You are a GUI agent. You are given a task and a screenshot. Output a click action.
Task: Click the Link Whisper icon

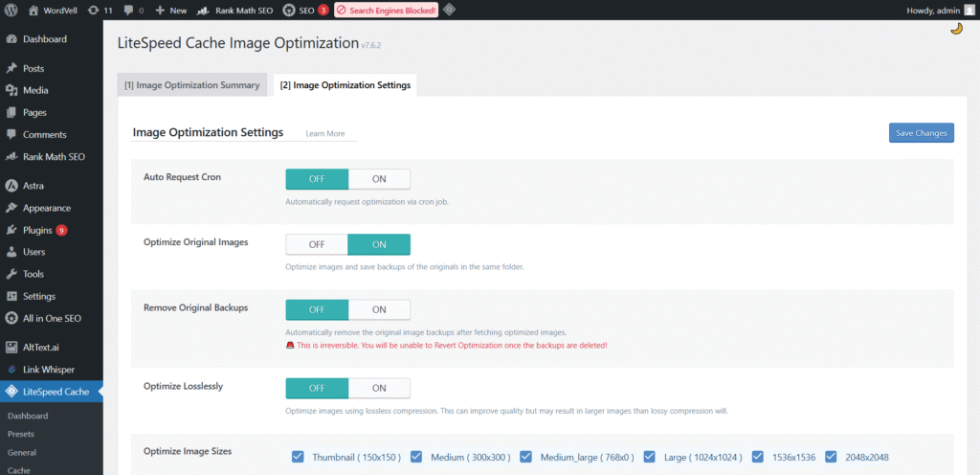[11, 370]
